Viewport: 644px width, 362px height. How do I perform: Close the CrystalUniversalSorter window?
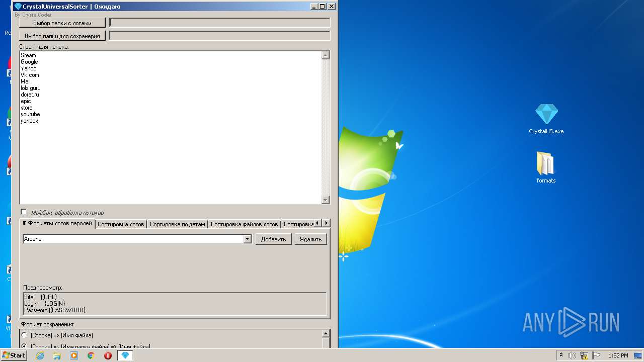click(x=332, y=7)
